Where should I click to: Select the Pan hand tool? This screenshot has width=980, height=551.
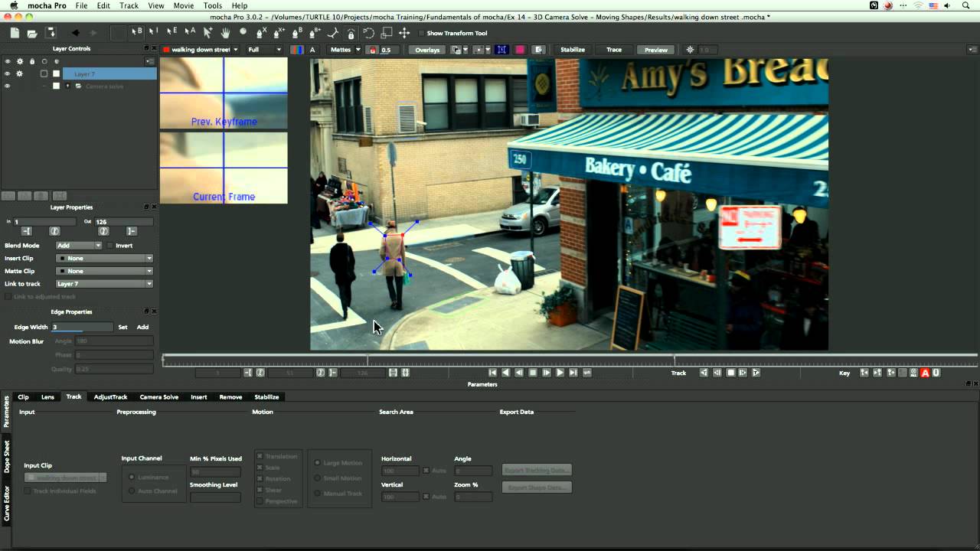(225, 33)
